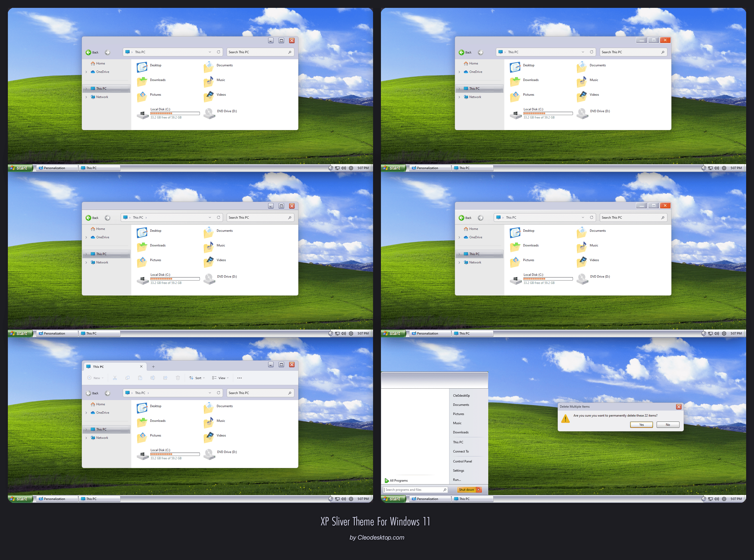This screenshot has height=560, width=754.
Task: Click the Copy icon in command bar
Action: coord(128,378)
